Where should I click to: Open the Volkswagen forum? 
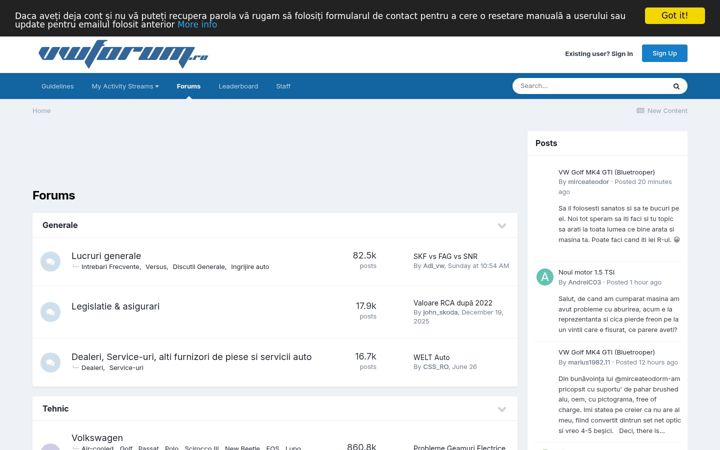tap(97, 438)
